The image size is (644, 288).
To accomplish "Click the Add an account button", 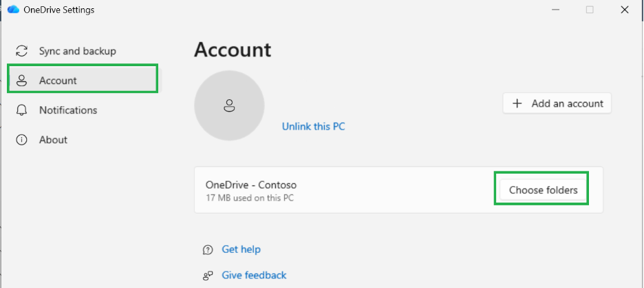I will (x=557, y=103).
